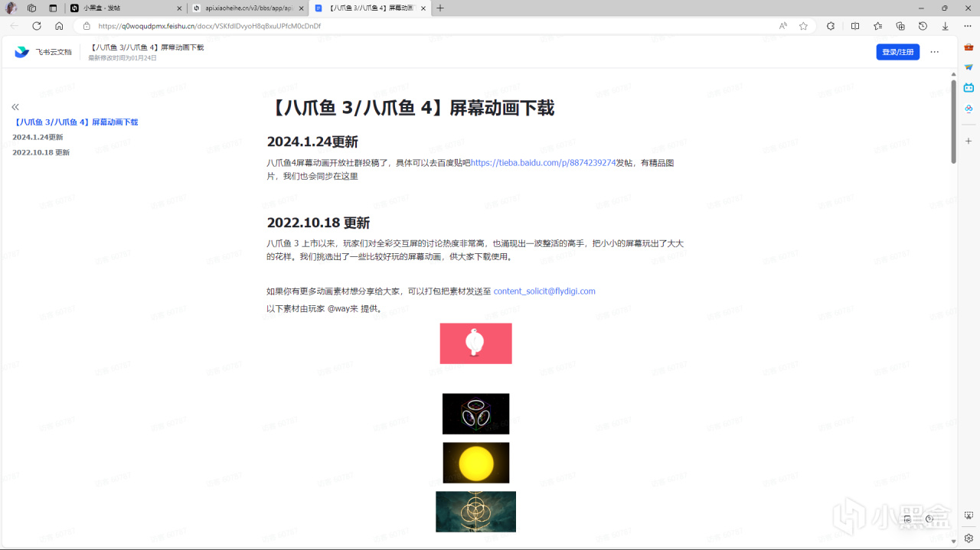The image size is (980, 550).
Task: Select the 【八爪鱼 3/八爪鱼 4】屏幕动画 tab
Action: pyautogui.click(x=371, y=8)
